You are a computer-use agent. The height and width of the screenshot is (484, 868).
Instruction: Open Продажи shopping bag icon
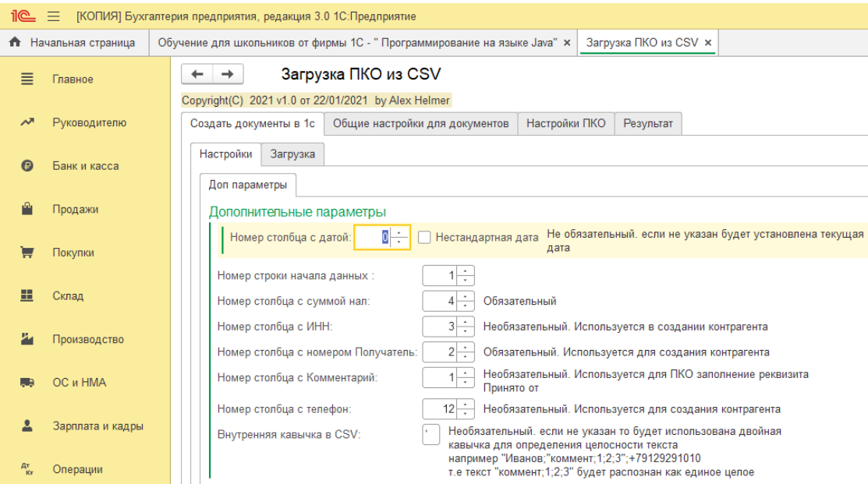27,209
